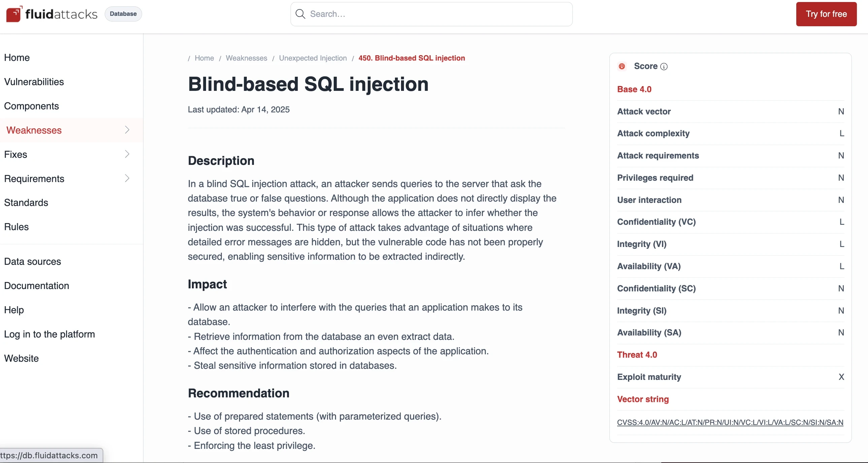This screenshot has width=868, height=463.
Task: Click Log in to the platform
Action: pos(49,334)
